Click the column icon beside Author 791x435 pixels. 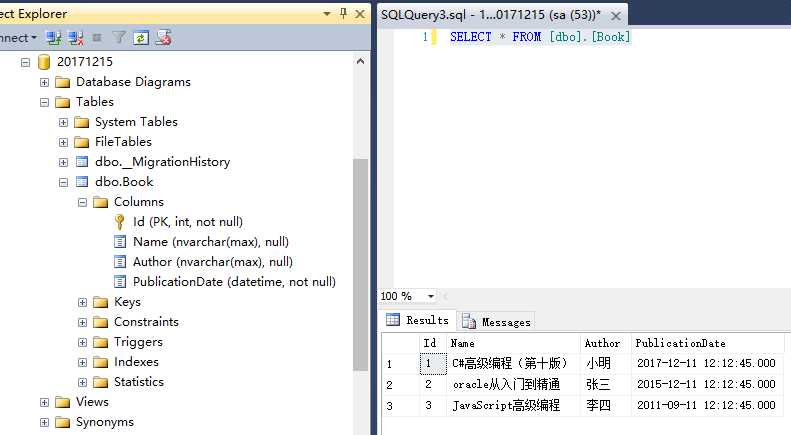120,261
